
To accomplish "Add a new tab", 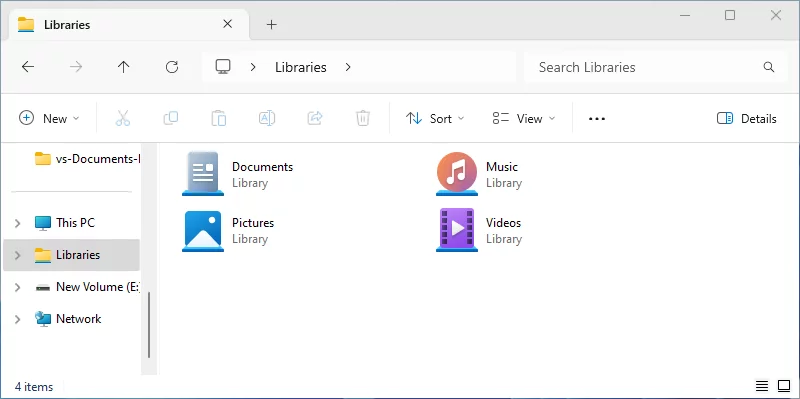I will click(x=271, y=24).
